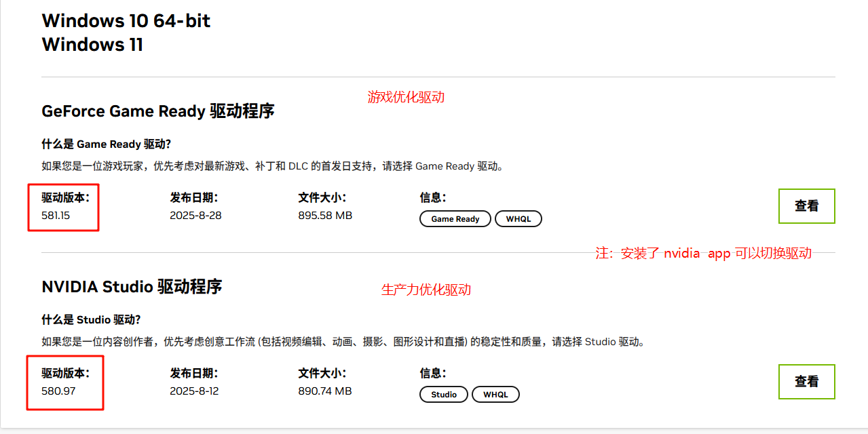The width and height of the screenshot is (868, 434).
Task: Click the Studio description paragraph starting 如果您是一位内容创作者
Action: click(343, 342)
